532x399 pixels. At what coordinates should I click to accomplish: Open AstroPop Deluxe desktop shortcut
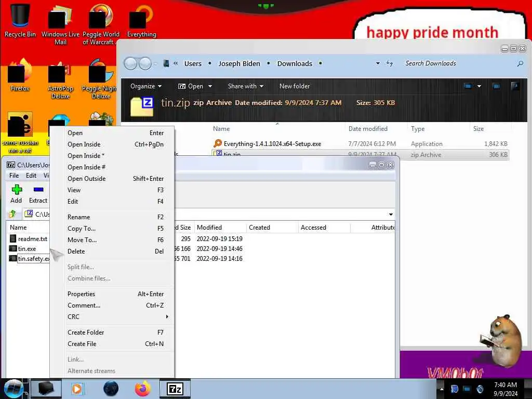point(60,79)
